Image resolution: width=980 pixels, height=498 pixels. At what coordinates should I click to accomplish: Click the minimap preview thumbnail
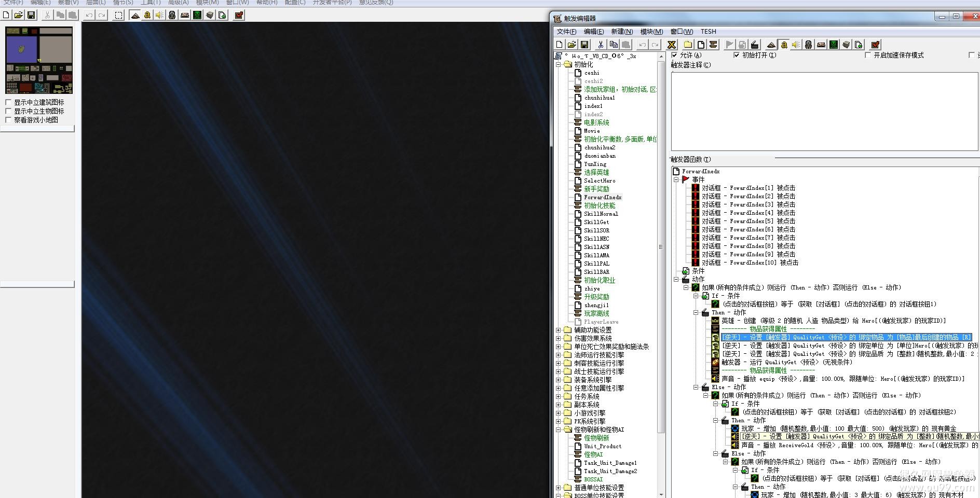coord(39,60)
